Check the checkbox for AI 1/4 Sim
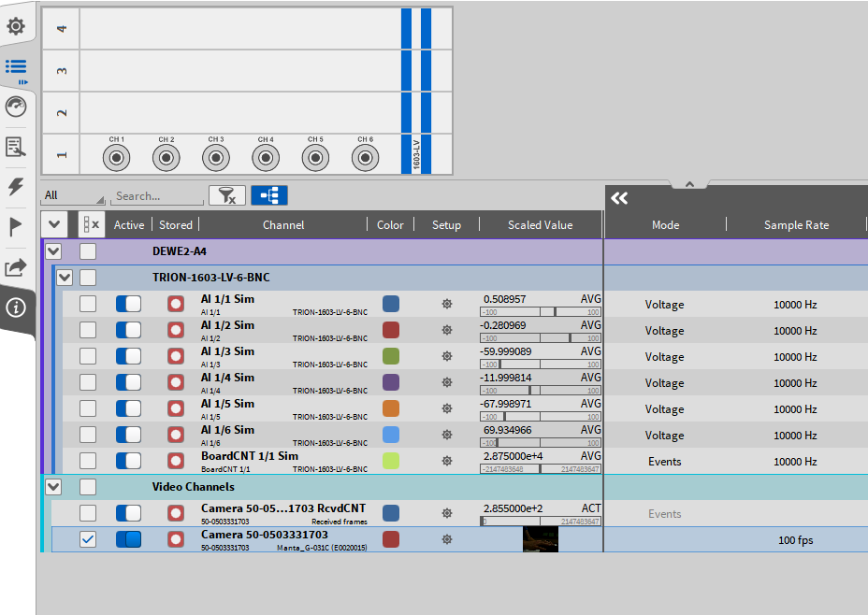The height and width of the screenshot is (615, 868). pyautogui.click(x=87, y=382)
